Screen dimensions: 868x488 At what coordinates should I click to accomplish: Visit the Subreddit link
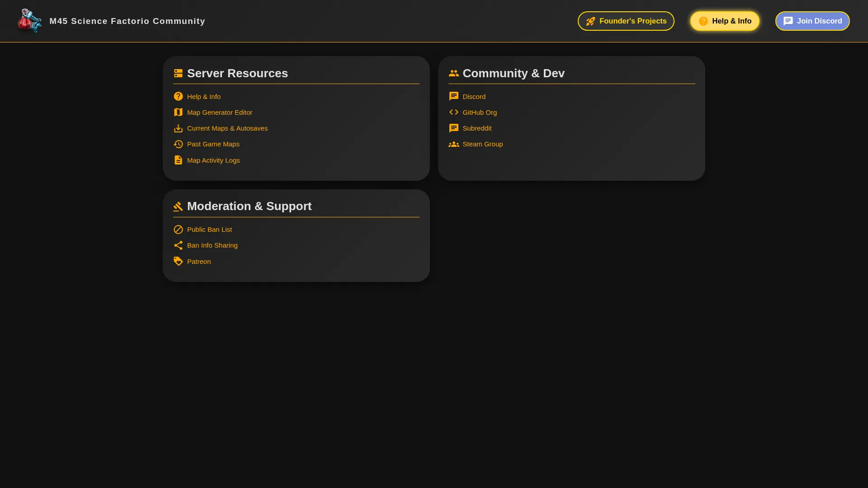click(x=477, y=128)
